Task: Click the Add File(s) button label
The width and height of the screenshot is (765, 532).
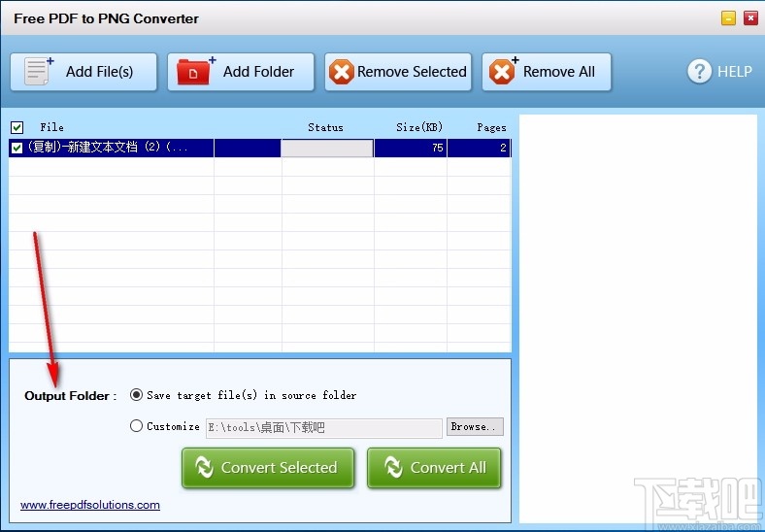Action: point(100,72)
